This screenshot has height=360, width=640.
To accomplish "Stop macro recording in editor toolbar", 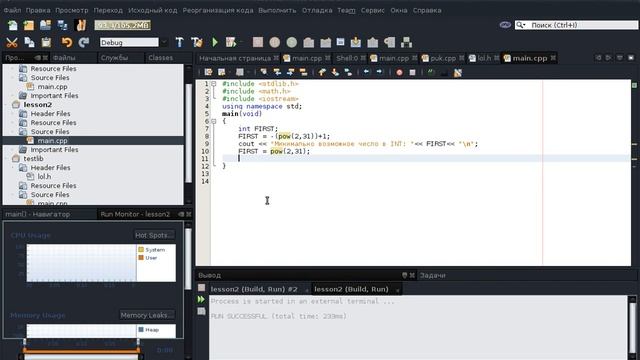I will pos(412,72).
